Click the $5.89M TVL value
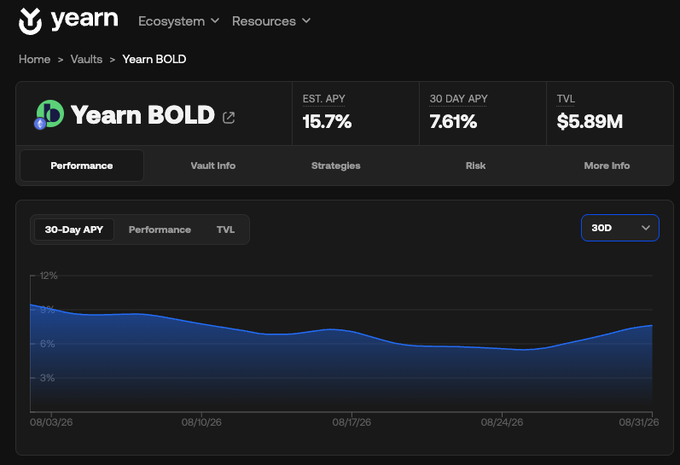 [x=590, y=121]
